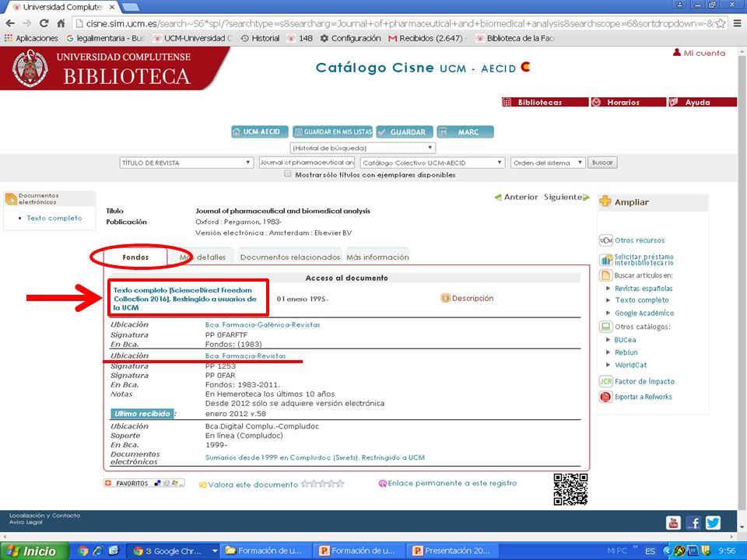Open the YouTube social icon

click(673, 523)
